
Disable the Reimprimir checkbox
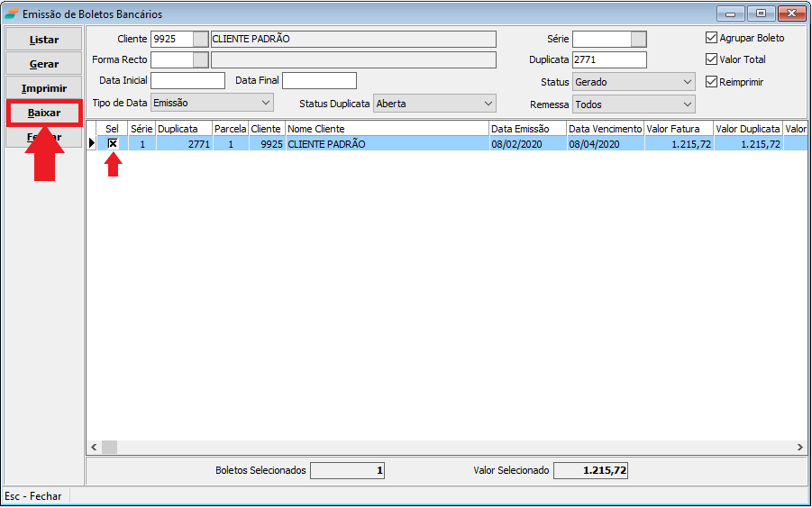[711, 81]
